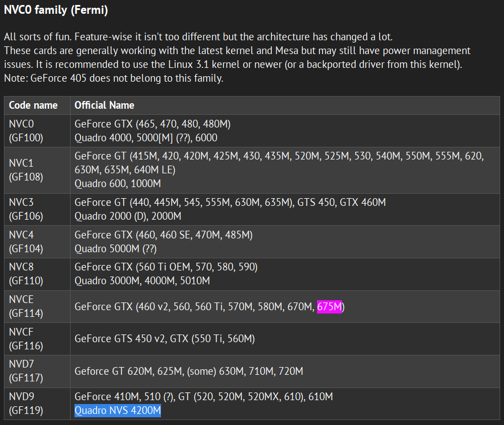Click the NVC0 family (Fermi) heading
Image resolution: width=504 pixels, height=425 pixels.
(x=56, y=10)
